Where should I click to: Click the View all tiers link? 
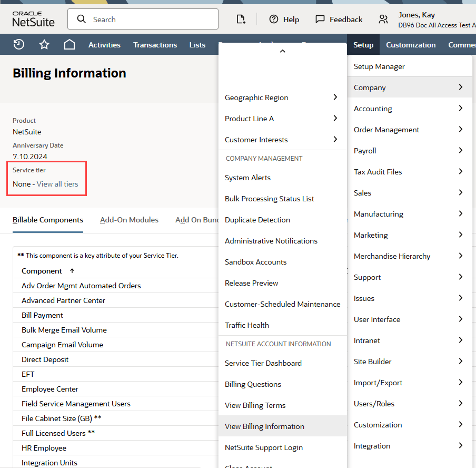tap(57, 184)
